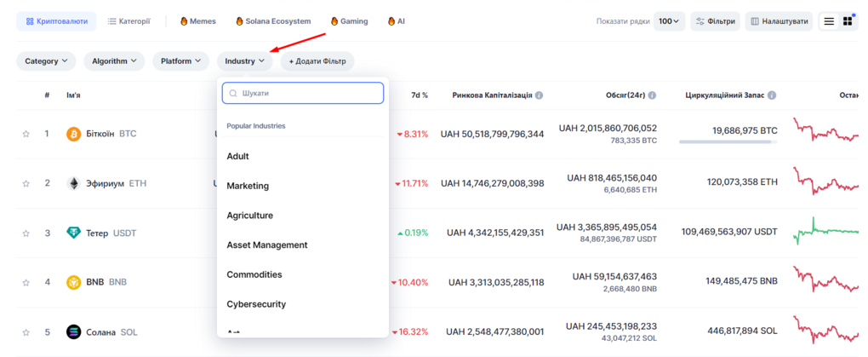Click the Ethereum coin logo icon
This screenshot has height=357, width=868.
tap(74, 183)
